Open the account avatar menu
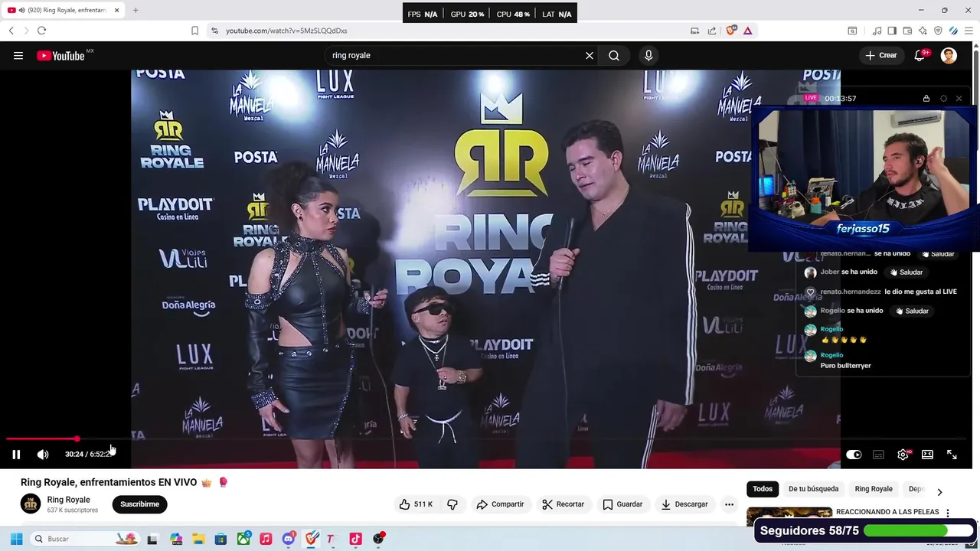980x551 pixels. pyautogui.click(x=949, y=55)
